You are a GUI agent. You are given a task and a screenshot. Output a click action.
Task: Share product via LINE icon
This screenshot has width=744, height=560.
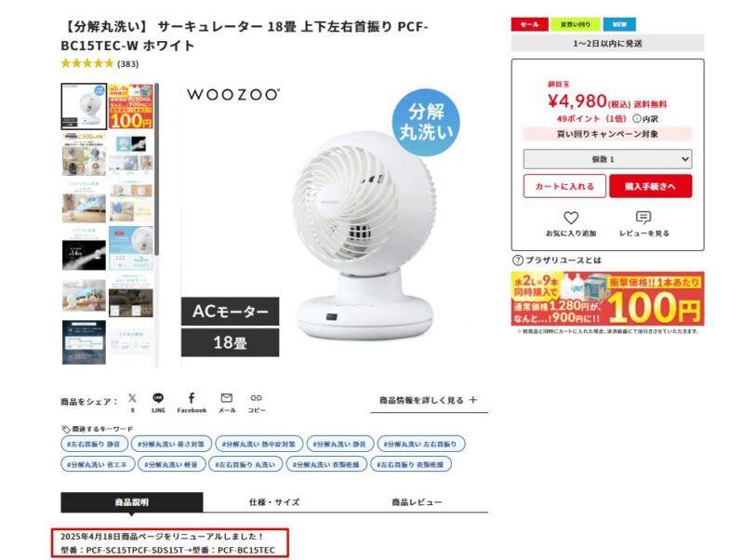coord(158,398)
